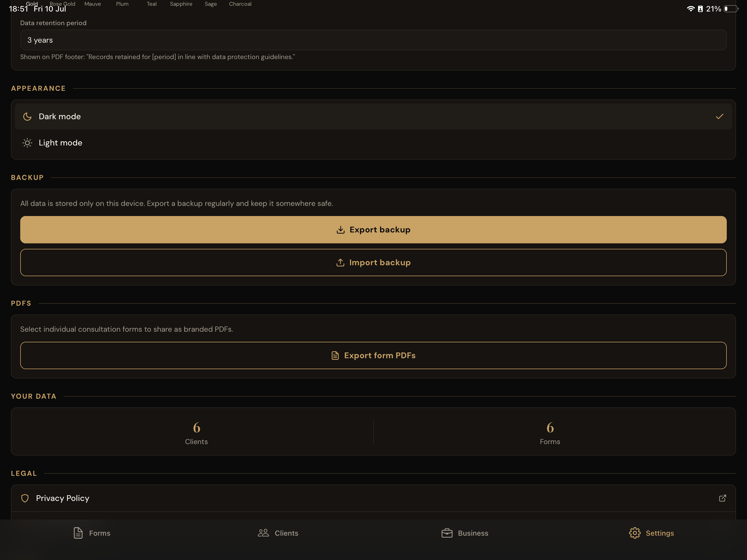Click the sun icon beside Light mode

pyautogui.click(x=27, y=143)
